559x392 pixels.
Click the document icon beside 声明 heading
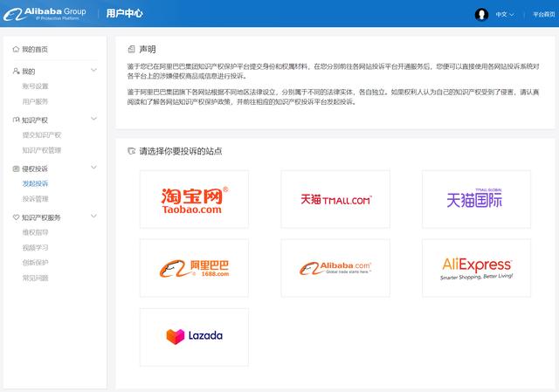[132, 49]
